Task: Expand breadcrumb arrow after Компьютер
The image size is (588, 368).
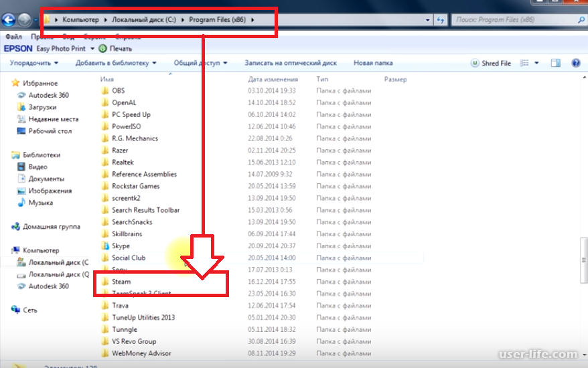Action: click(105, 20)
